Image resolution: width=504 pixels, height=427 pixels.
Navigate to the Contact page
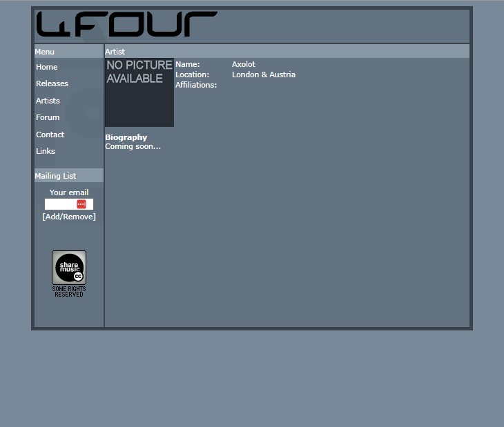tap(50, 135)
